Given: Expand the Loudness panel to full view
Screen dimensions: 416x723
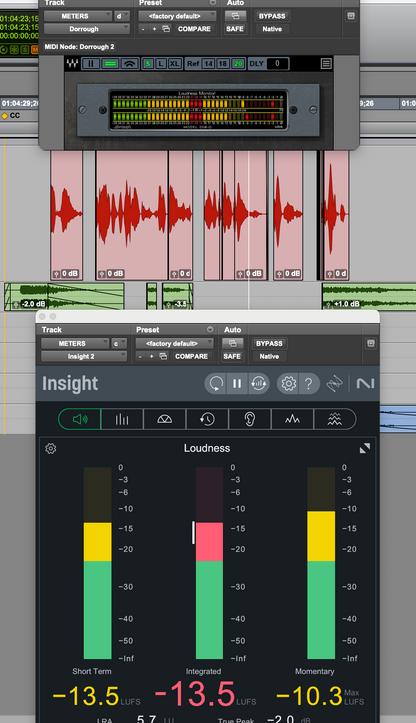Looking at the screenshot, I should tap(365, 448).
